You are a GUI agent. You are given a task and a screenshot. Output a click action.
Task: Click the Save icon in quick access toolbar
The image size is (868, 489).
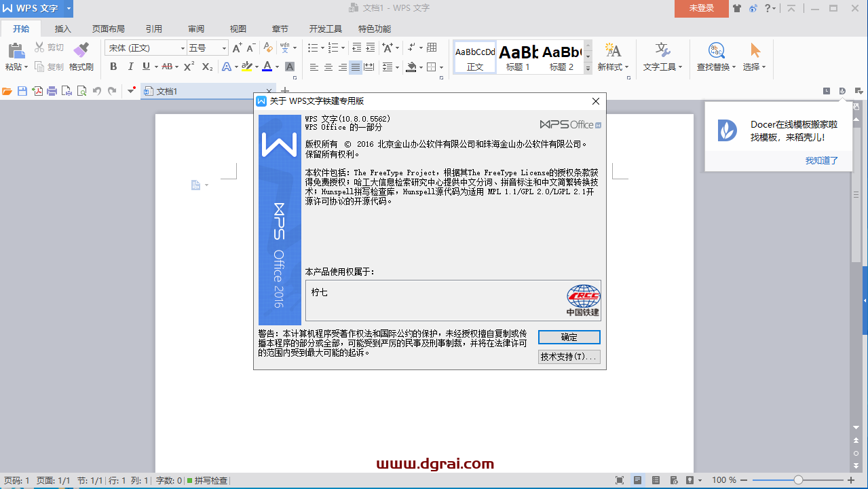click(x=22, y=91)
